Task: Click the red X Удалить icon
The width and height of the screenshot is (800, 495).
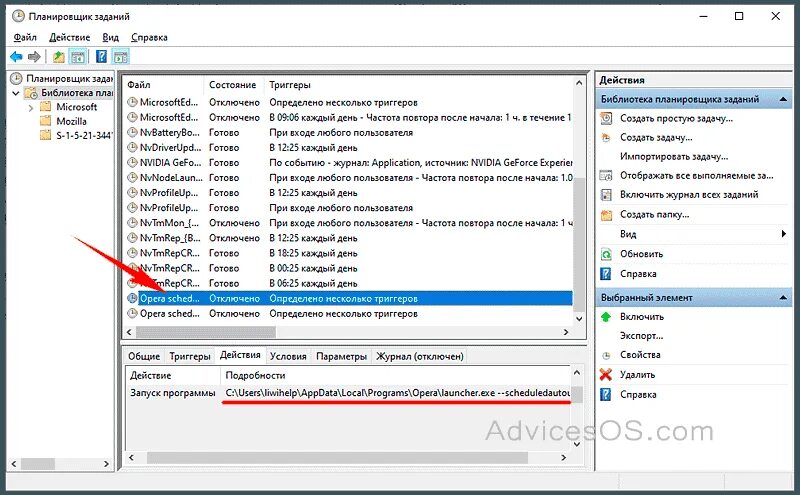Action: [606, 375]
